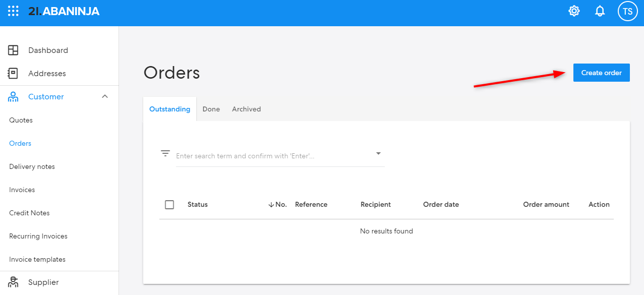This screenshot has width=644, height=295.
Task: Expand the search field dropdown arrow
Action: point(378,153)
